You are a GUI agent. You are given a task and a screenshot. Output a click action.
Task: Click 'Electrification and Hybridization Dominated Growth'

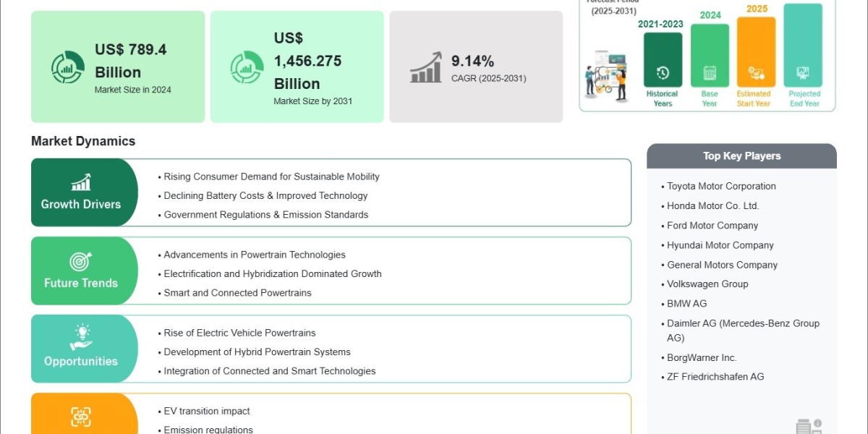tap(273, 273)
